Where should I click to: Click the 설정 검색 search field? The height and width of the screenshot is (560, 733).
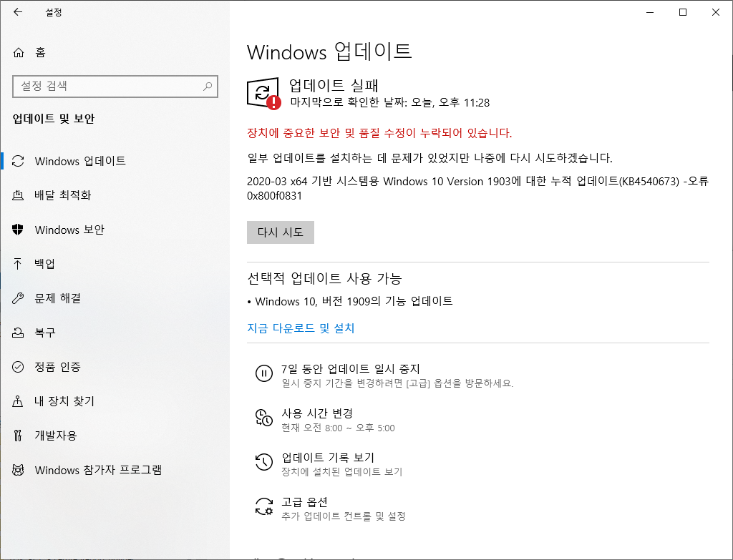[115, 87]
